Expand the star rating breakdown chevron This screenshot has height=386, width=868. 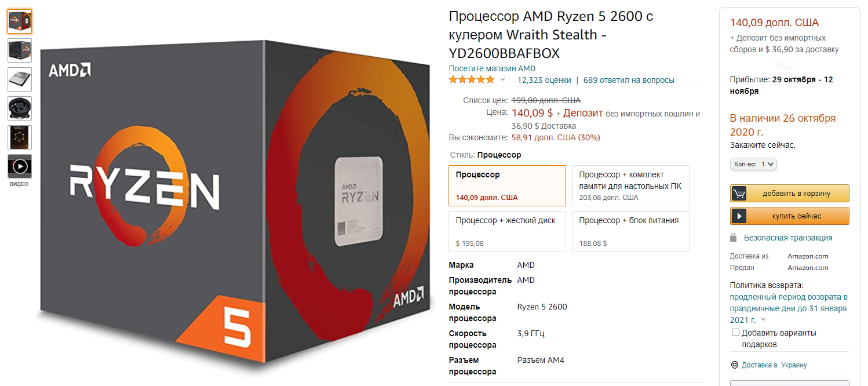pyautogui.click(x=502, y=80)
